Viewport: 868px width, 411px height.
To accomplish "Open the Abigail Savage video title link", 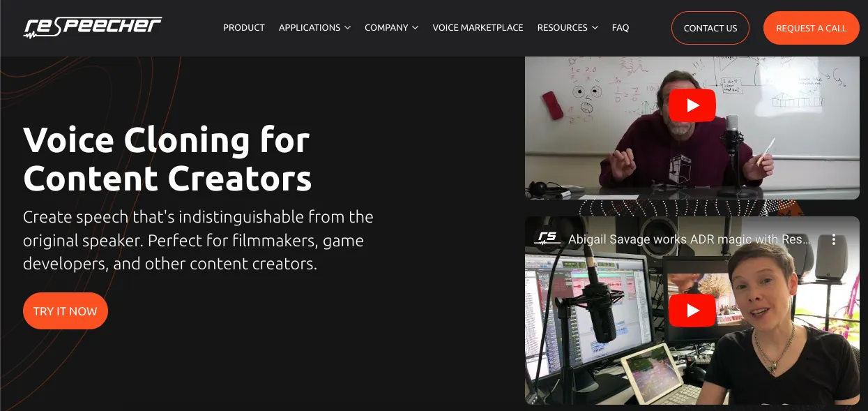I will [x=690, y=239].
